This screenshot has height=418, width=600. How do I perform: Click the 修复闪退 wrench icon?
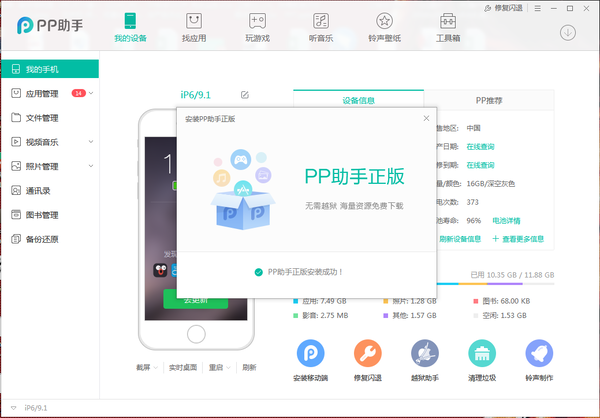(367, 353)
